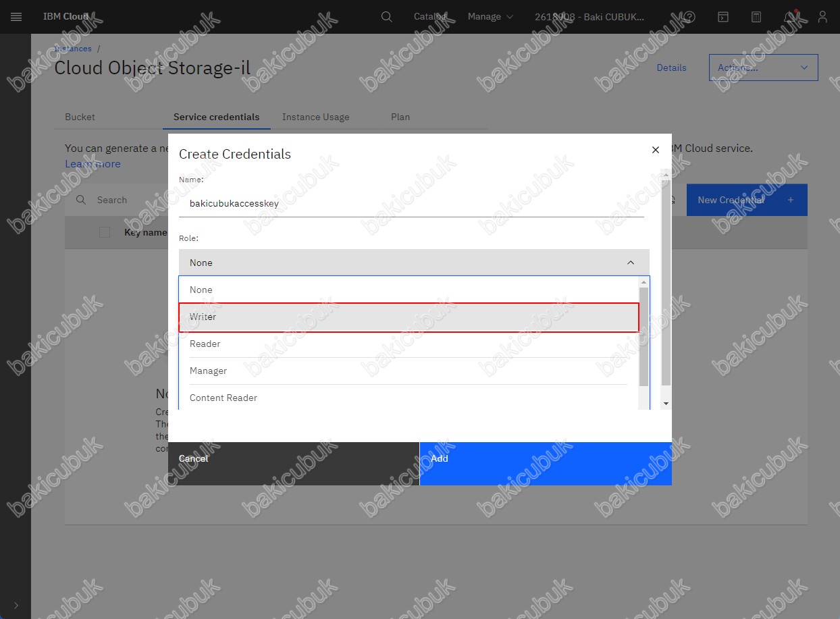Viewport: 840px width, 619px height.
Task: View notifications via the bell icon
Action: (789, 17)
